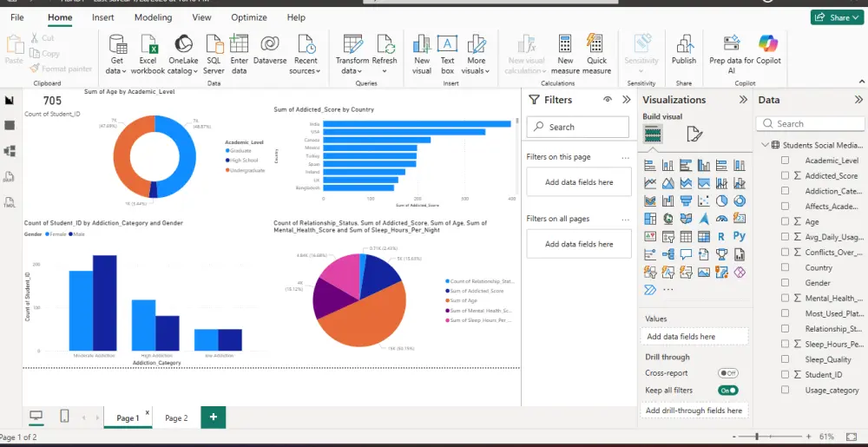
Task: Check the Gender field
Action: pyautogui.click(x=785, y=283)
